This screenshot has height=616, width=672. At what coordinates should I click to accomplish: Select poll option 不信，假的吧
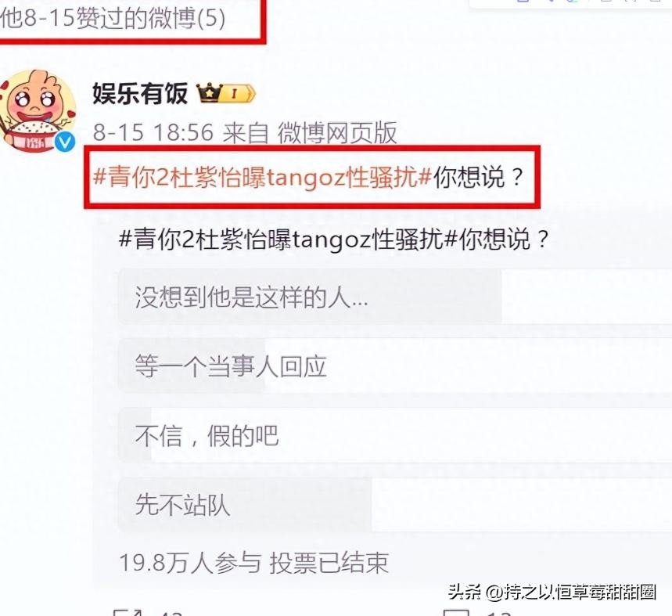pyautogui.click(x=395, y=435)
